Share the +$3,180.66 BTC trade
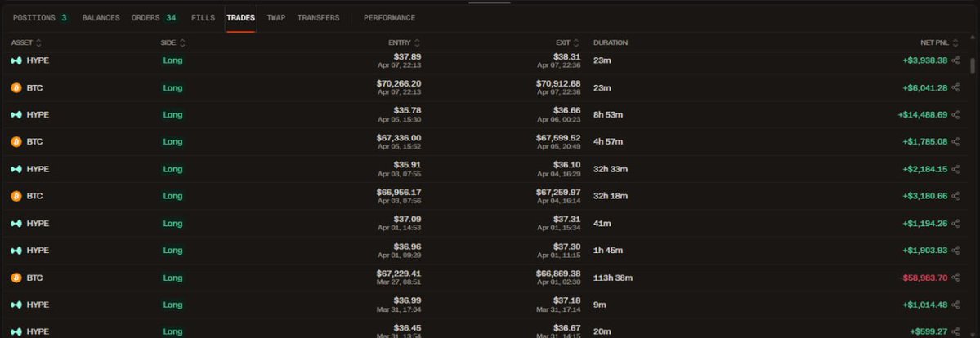 [x=955, y=196]
